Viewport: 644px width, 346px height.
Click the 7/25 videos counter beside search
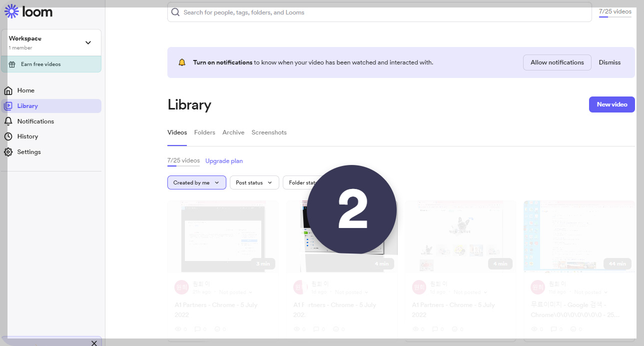[615, 12]
